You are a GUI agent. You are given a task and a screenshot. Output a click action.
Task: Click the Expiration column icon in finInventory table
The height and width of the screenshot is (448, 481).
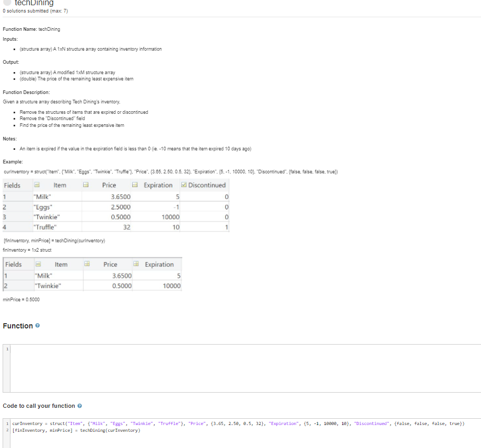coord(136,264)
